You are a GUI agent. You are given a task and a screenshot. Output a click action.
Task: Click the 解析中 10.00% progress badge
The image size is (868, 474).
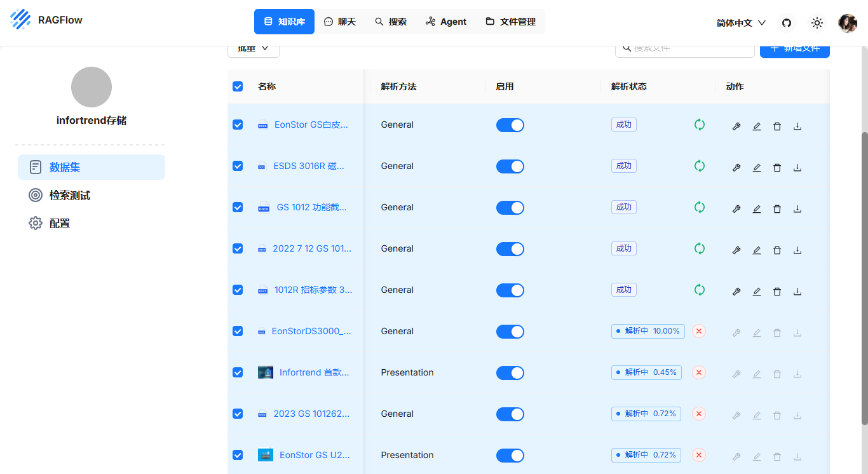coord(648,331)
